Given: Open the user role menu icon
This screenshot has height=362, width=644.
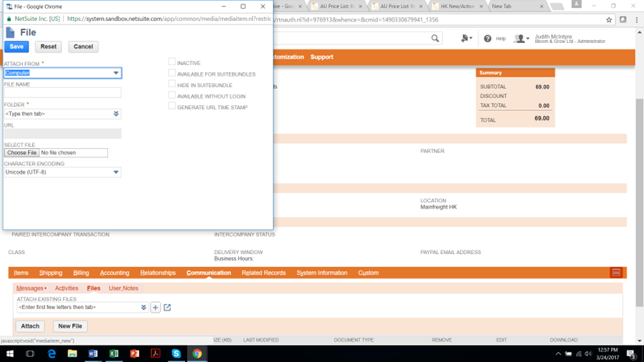Looking at the screenshot, I should [522, 39].
